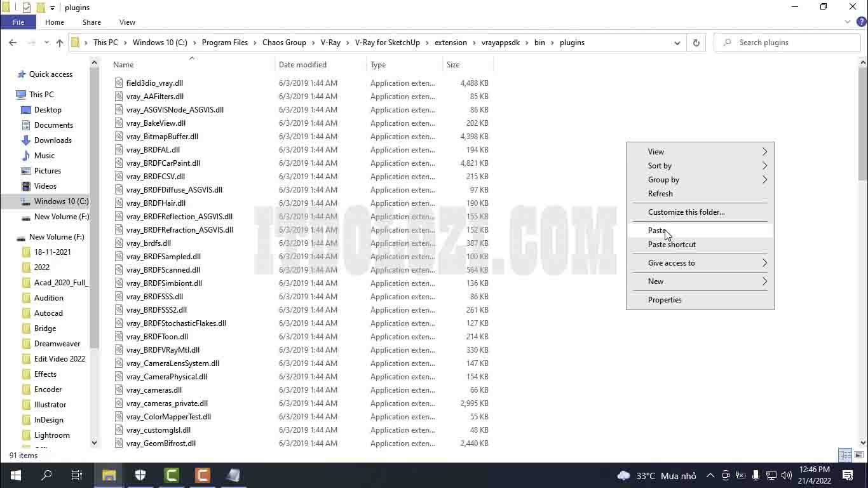Open Windows Start menu
Image resolution: width=868 pixels, height=488 pixels.
pos(15,475)
